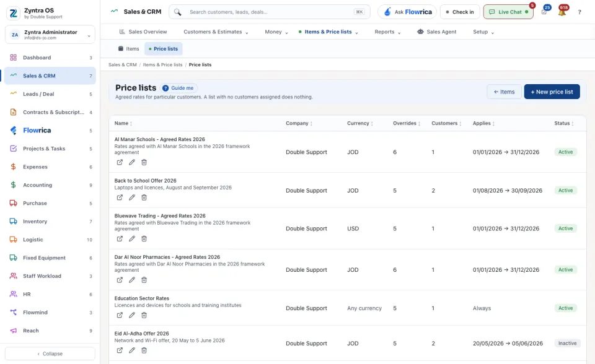Open Ask Flowrica assistant
Screen dimensions: 595x364
tap(407, 12)
